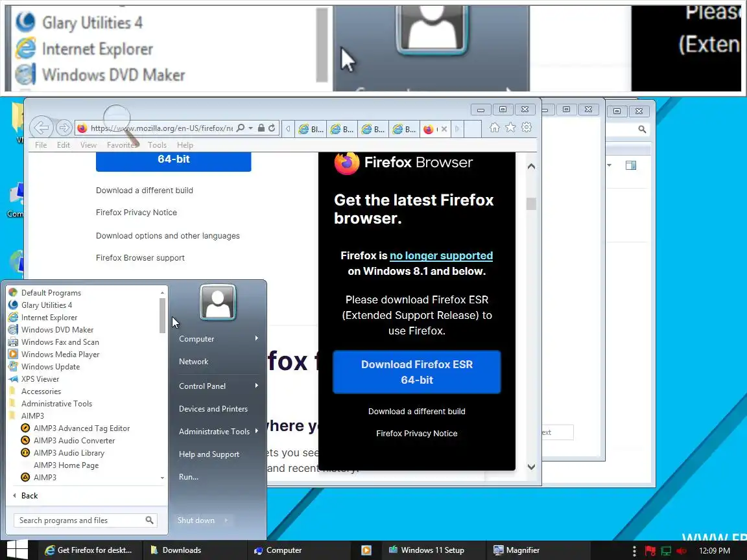Click the blue 64-bit button at page top
Screen dimensions: 747x560
[173, 161]
